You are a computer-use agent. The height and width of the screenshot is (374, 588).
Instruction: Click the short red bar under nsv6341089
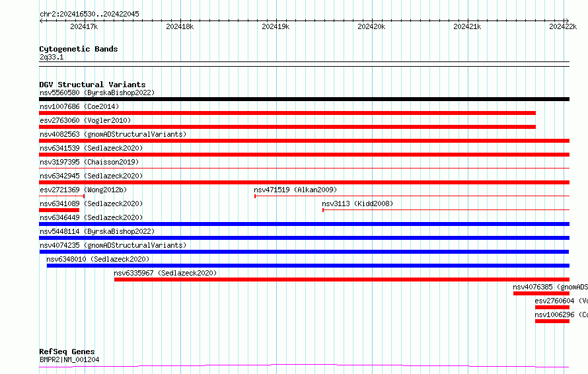pos(59,210)
